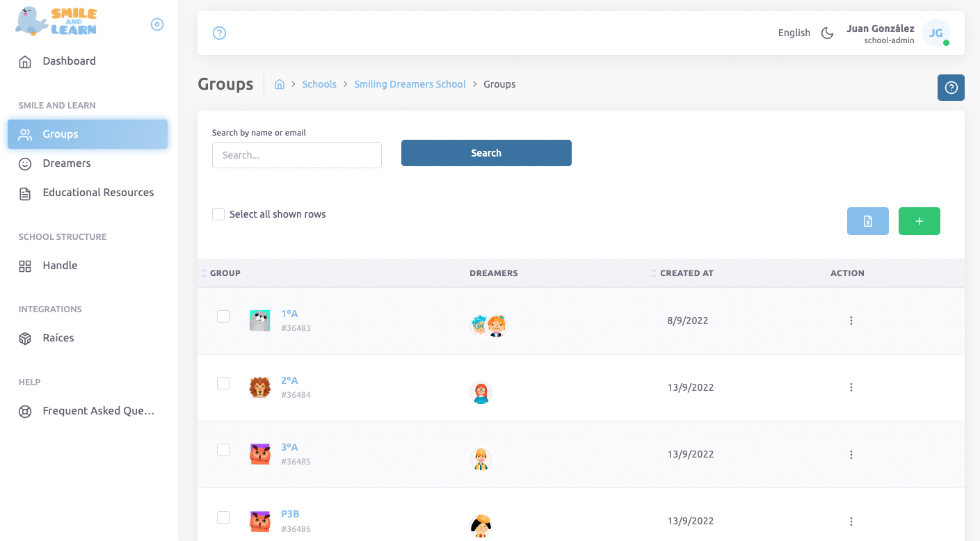The height and width of the screenshot is (541, 980).
Task: Open the Smiling Dreamers School breadcrumb link
Action: click(410, 84)
